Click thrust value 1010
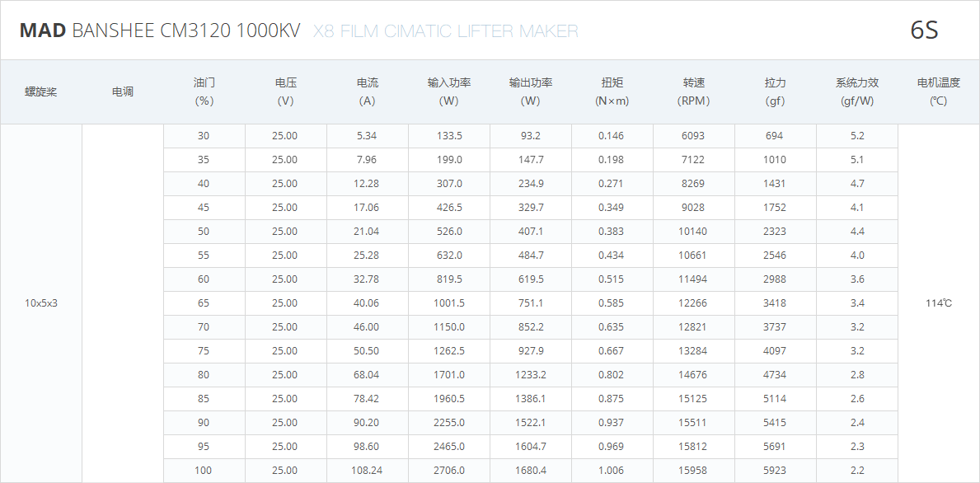The image size is (980, 483). coord(775,159)
